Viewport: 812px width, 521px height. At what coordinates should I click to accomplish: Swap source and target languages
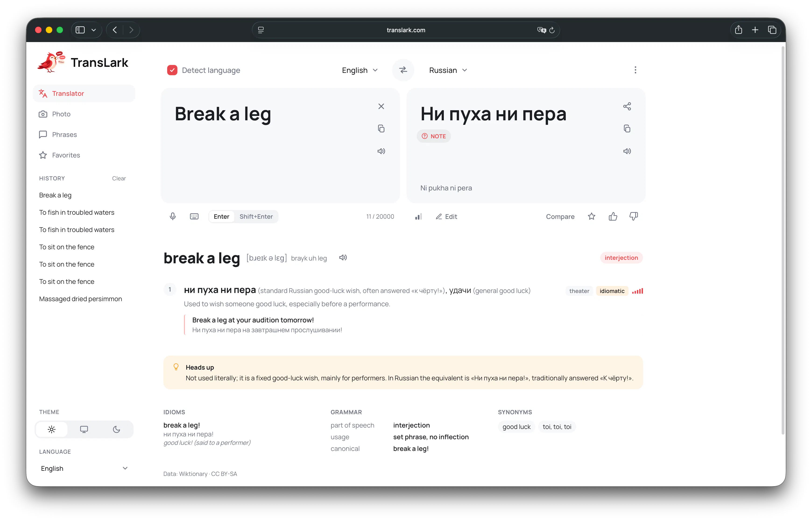[x=403, y=70]
